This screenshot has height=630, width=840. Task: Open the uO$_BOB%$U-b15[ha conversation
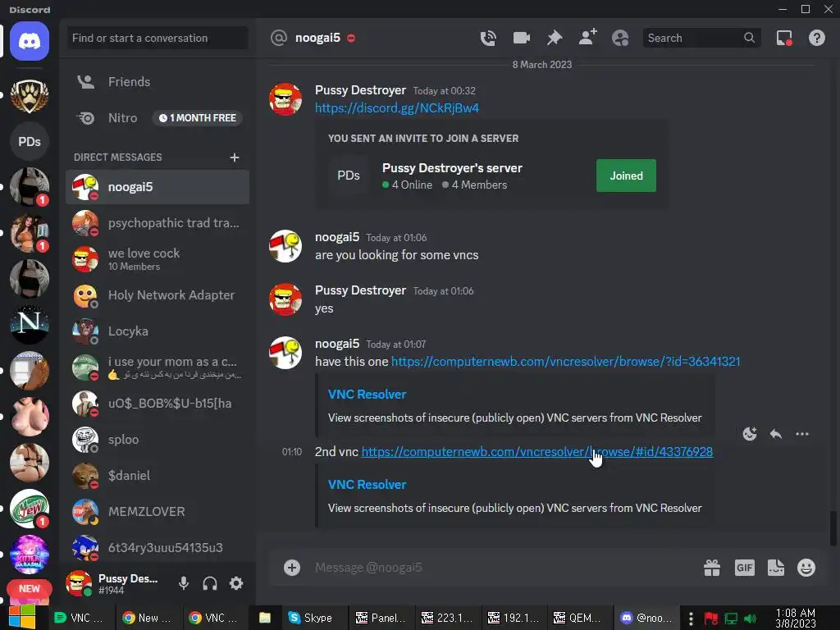pyautogui.click(x=157, y=404)
